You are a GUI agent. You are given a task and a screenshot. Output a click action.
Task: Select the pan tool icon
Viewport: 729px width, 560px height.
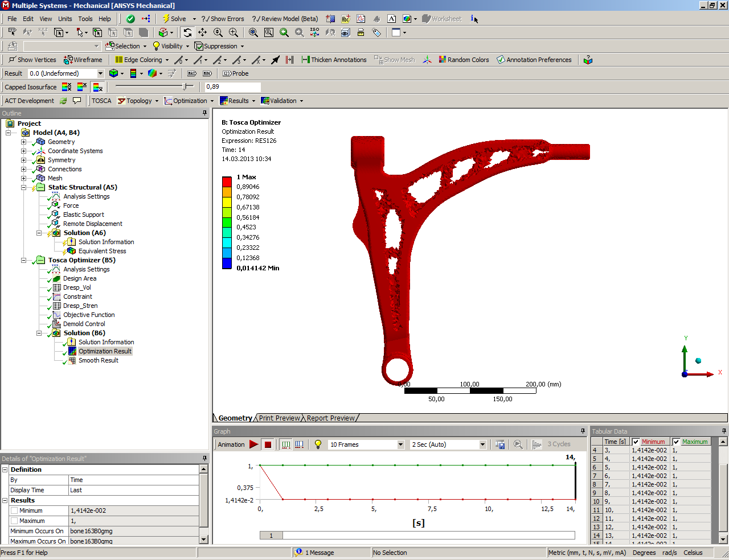(x=202, y=32)
